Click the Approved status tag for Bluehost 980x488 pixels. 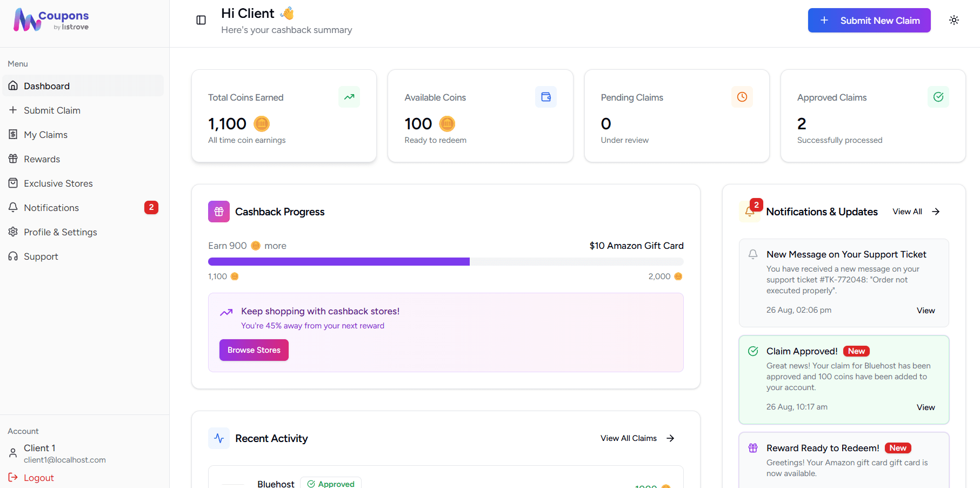(x=331, y=483)
